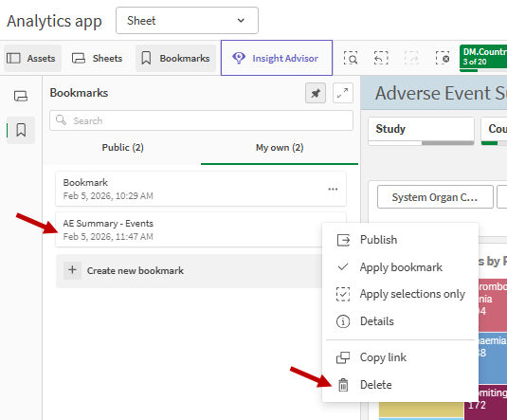Viewport: 507px width, 420px height.
Task: Click the magenta vomiting treemap block
Action: point(492,403)
